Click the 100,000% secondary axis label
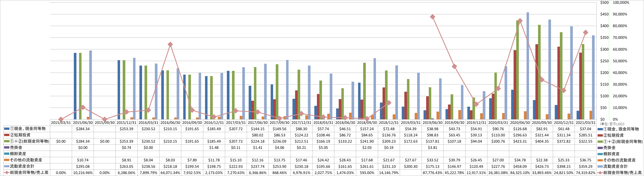Screen dimensions: 644x176 tap(621, 2)
